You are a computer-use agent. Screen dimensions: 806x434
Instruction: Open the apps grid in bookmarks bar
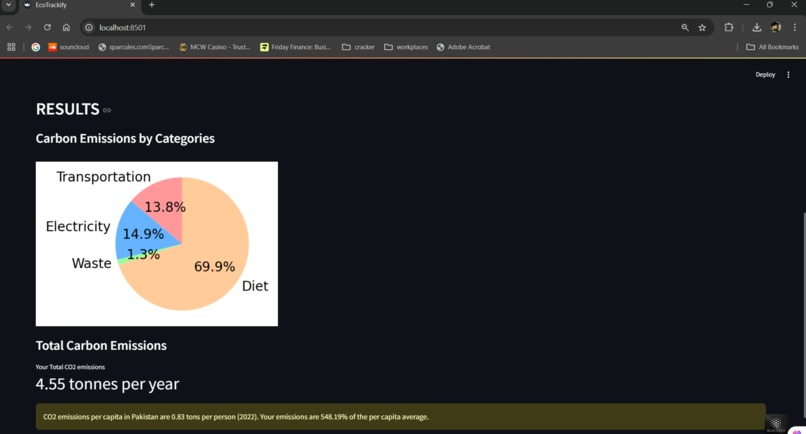tap(11, 47)
